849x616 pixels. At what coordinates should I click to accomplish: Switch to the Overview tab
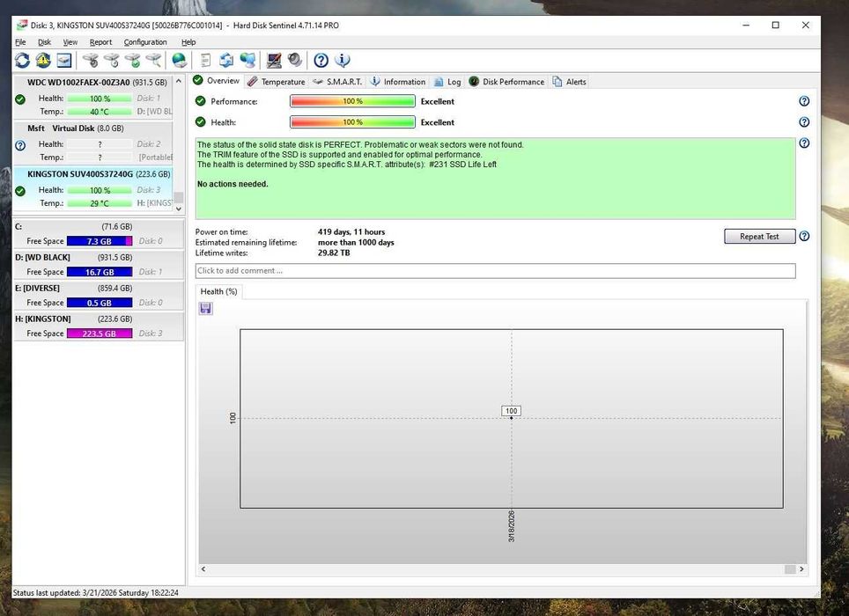pos(217,81)
